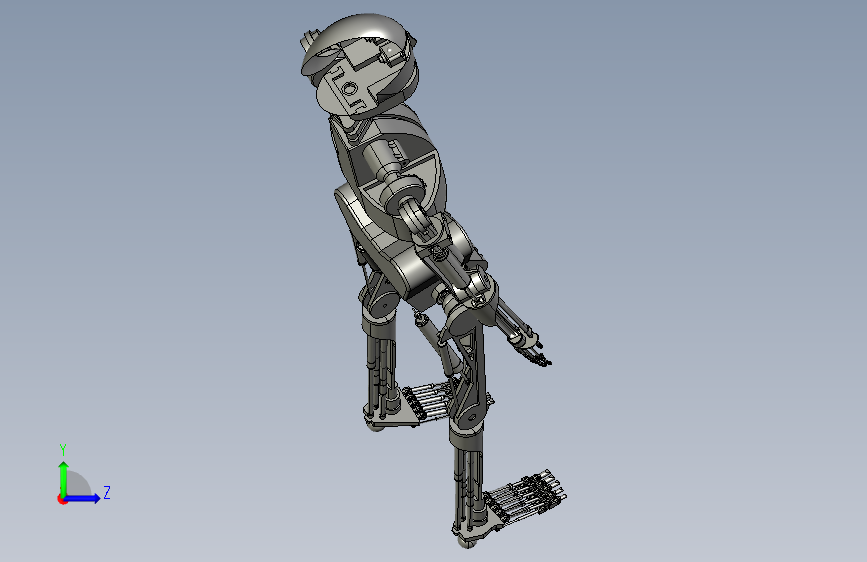Click the blue Z axis arrow of the triad
Viewport: 867px width, 562px height.
[x=83, y=498]
